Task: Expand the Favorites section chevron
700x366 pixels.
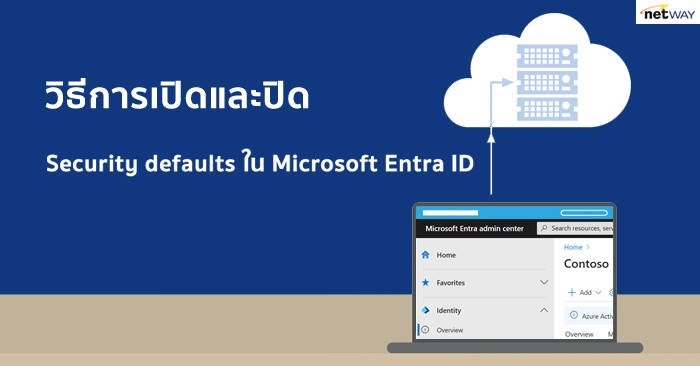Action: click(x=544, y=282)
